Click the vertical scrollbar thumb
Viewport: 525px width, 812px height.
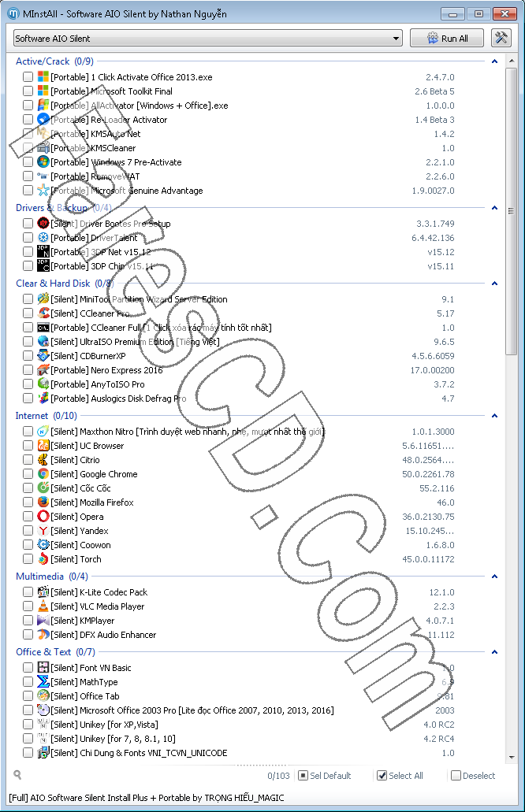click(x=511, y=211)
